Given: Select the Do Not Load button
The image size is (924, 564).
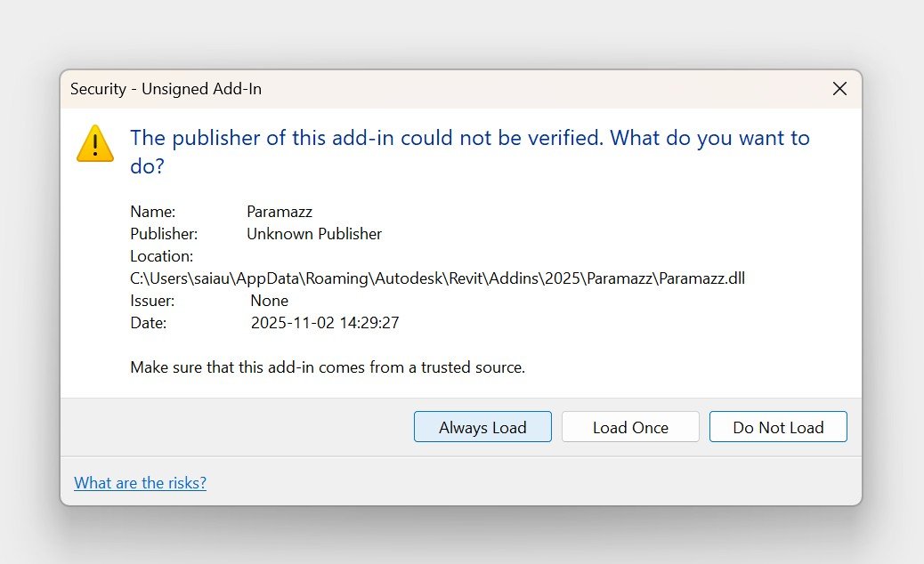Looking at the screenshot, I should coord(778,427).
